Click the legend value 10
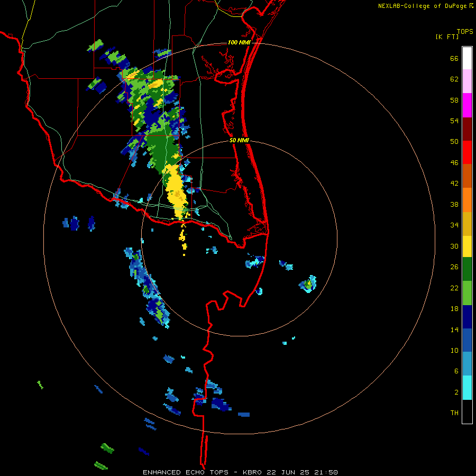The image size is (476, 476). click(x=454, y=351)
